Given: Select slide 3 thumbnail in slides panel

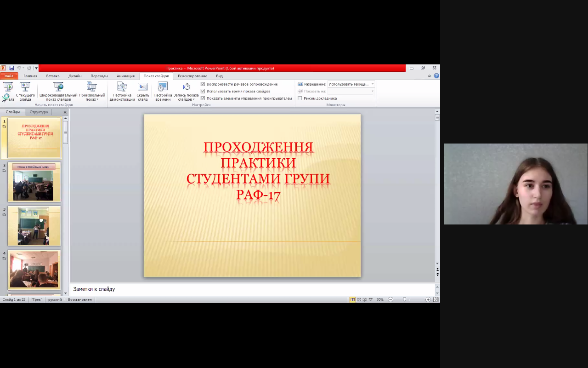Looking at the screenshot, I should (x=34, y=226).
